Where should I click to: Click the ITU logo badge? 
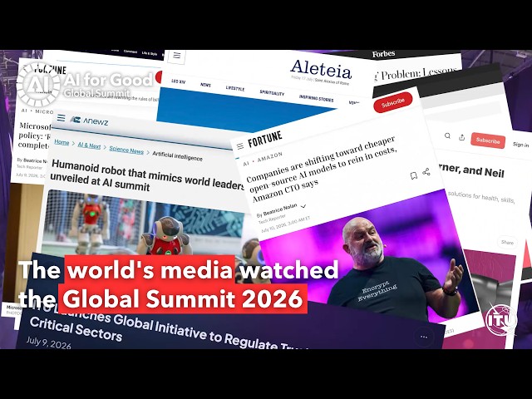pyautogui.click(x=500, y=319)
